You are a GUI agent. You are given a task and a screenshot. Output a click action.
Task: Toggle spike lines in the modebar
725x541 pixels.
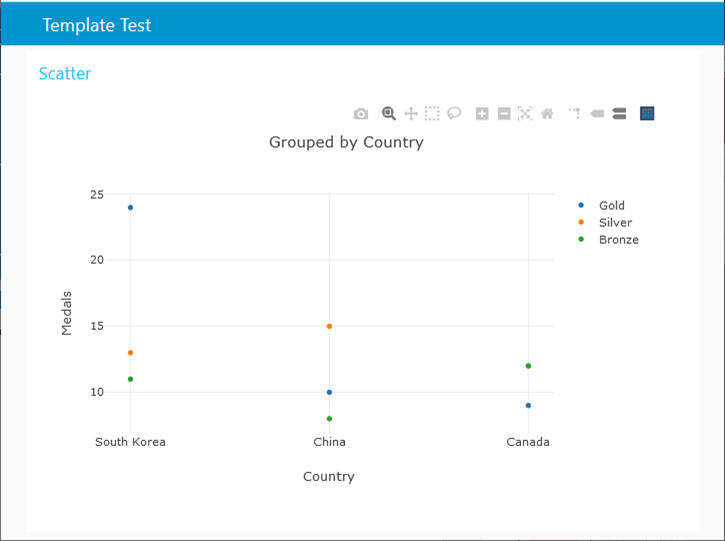(x=575, y=114)
